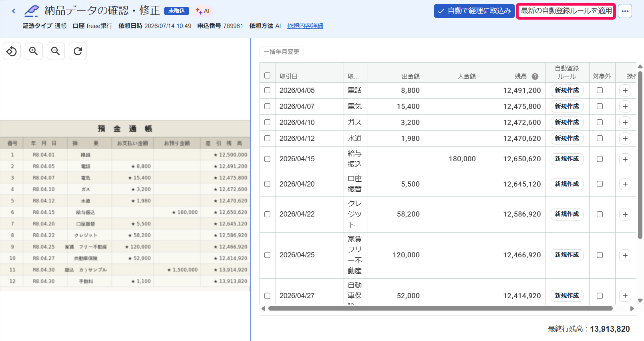
Task: Add a row after the 2026/04/22 entry
Action: 625,215
